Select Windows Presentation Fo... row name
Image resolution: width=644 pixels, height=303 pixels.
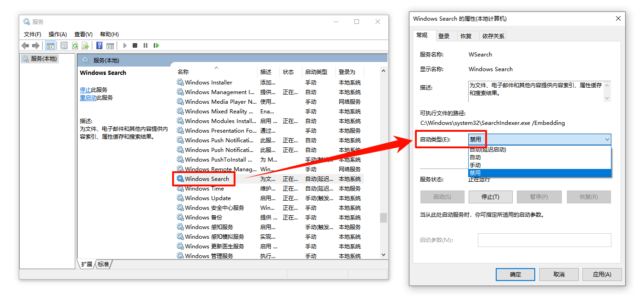(x=221, y=131)
